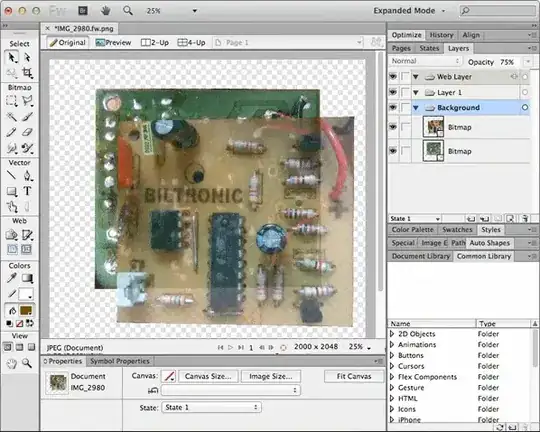Choose the Eraser tool

(x=27, y=132)
